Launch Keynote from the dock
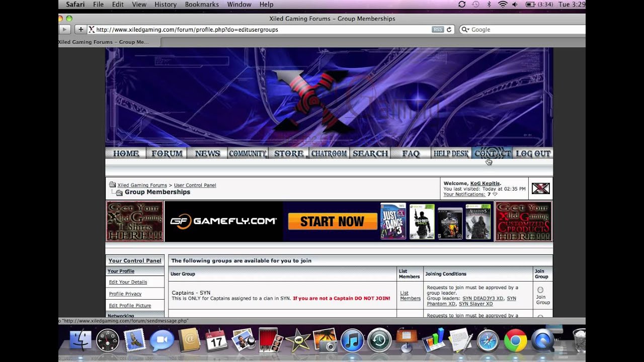The image size is (644, 362). (x=407, y=340)
